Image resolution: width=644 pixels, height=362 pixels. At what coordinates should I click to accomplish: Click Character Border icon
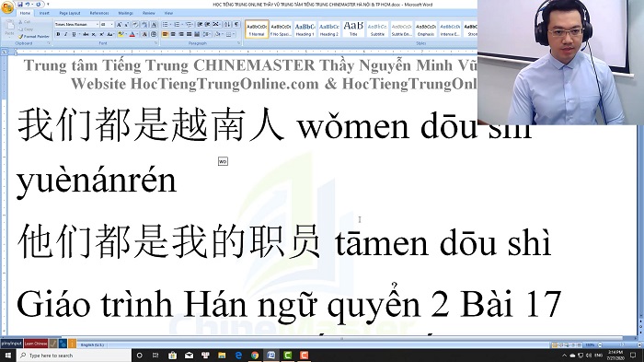(154, 24)
